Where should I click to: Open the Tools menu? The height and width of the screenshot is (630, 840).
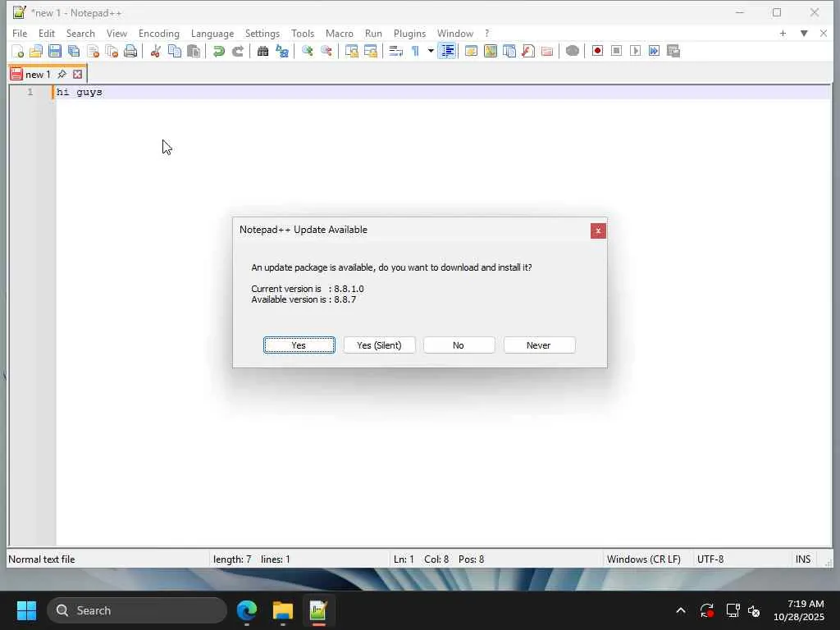[x=303, y=33]
